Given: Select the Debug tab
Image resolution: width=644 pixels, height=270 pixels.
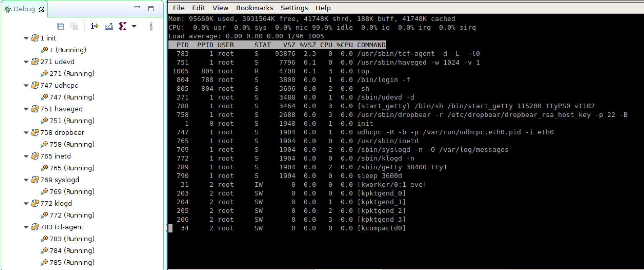Looking at the screenshot, I should click(24, 9).
